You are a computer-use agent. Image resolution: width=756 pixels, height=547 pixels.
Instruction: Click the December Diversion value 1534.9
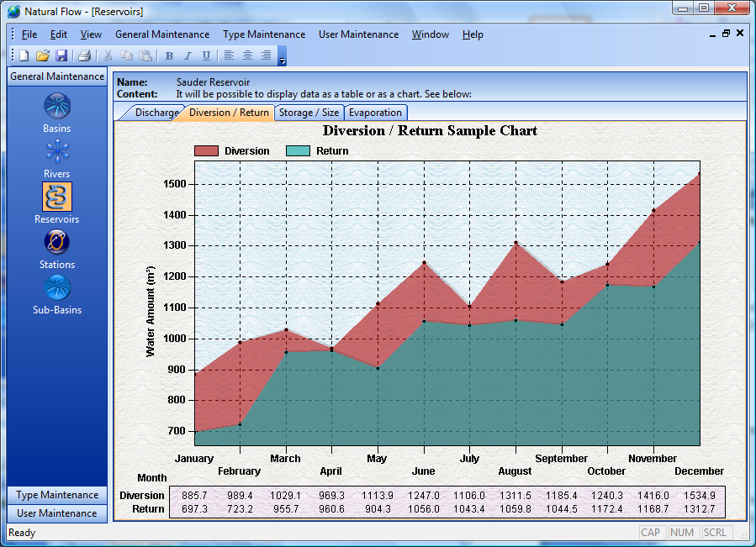[x=700, y=496]
